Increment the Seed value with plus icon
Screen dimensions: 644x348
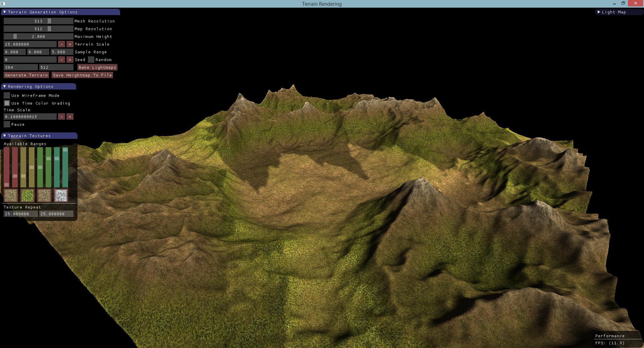tap(69, 59)
